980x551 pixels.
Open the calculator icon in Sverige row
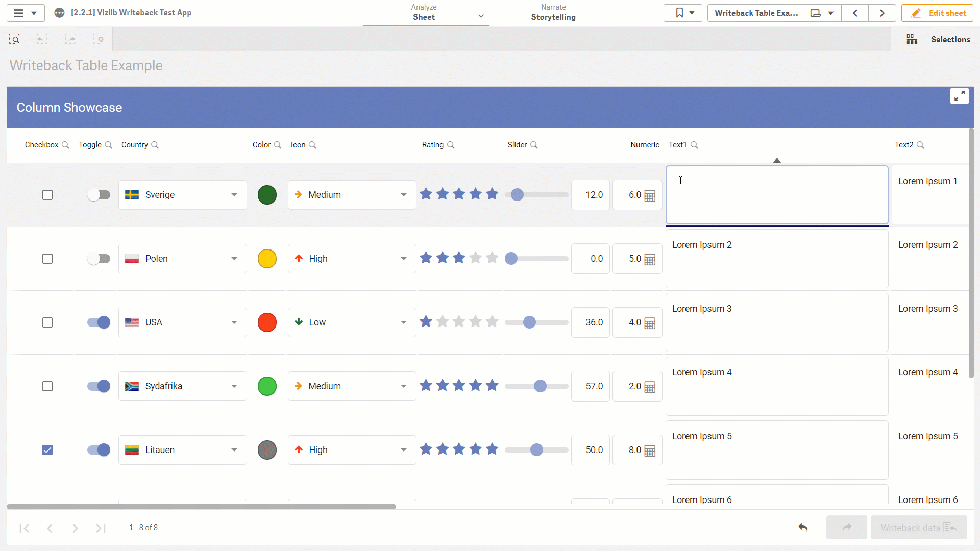(x=650, y=196)
